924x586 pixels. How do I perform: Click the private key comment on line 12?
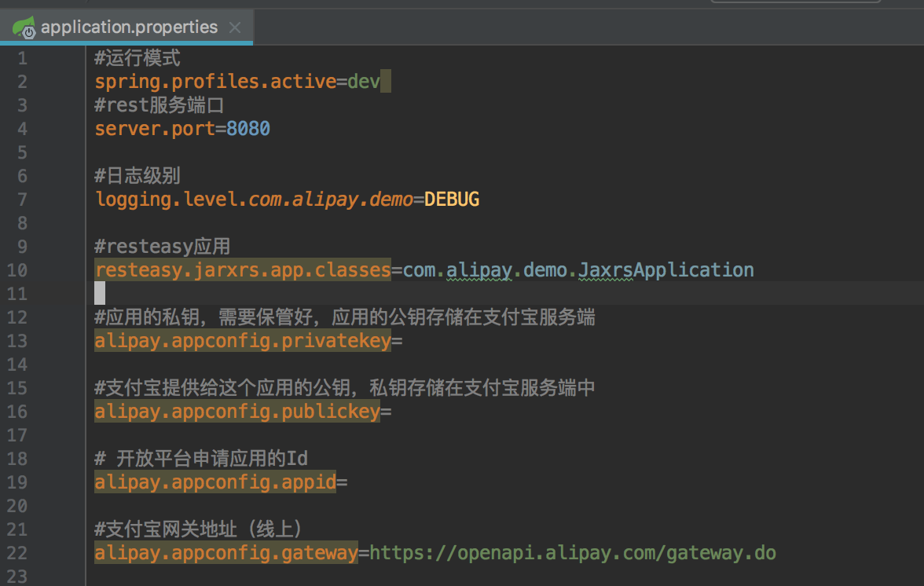click(345, 317)
